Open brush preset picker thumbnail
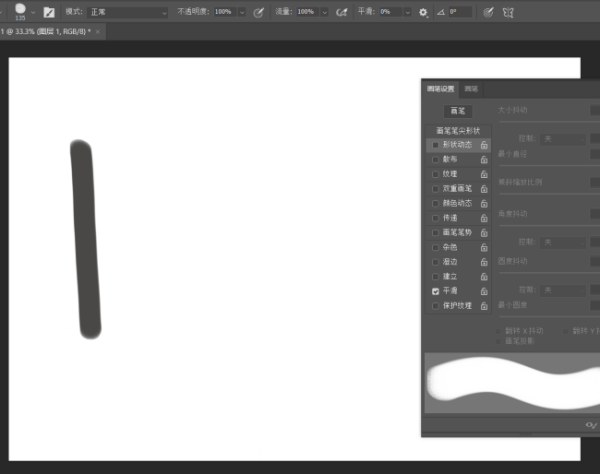Image resolution: width=600 pixels, height=474 pixels. click(x=20, y=11)
